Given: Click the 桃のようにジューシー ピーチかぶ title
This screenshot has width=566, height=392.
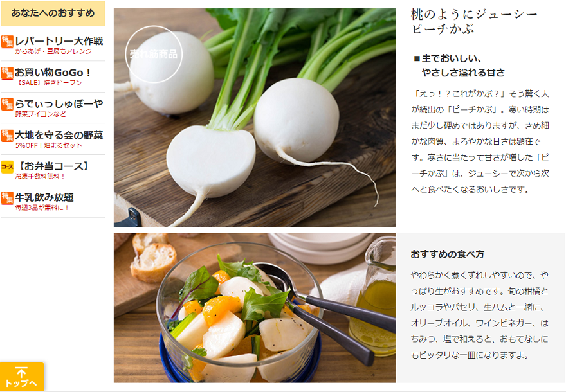Looking at the screenshot, I should pos(474,22).
